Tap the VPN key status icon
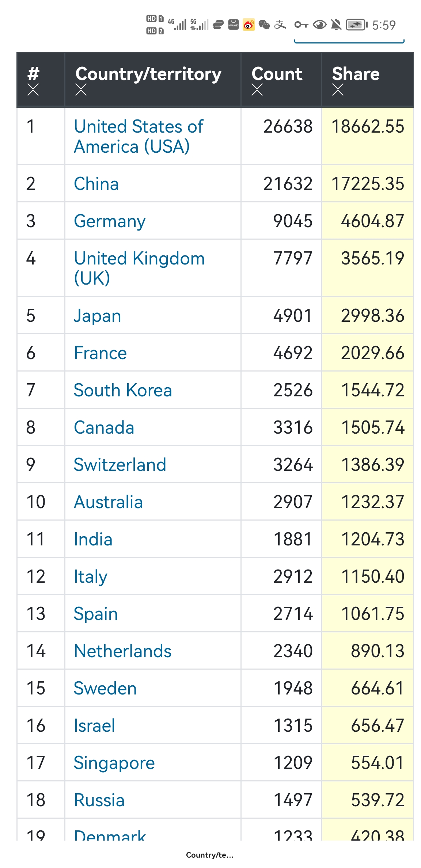This screenshot has height=868, width=421. click(301, 25)
